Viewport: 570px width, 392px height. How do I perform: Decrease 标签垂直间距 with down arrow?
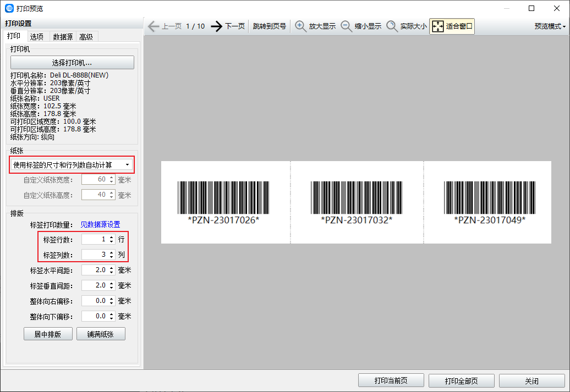point(111,288)
